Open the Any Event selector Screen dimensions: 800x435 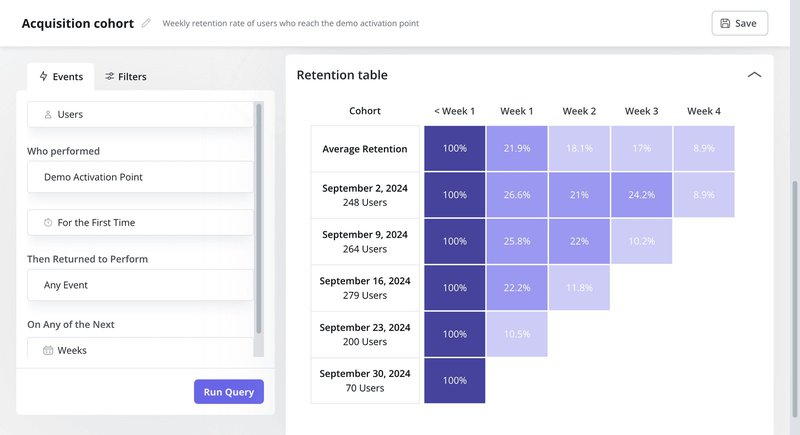click(x=140, y=285)
